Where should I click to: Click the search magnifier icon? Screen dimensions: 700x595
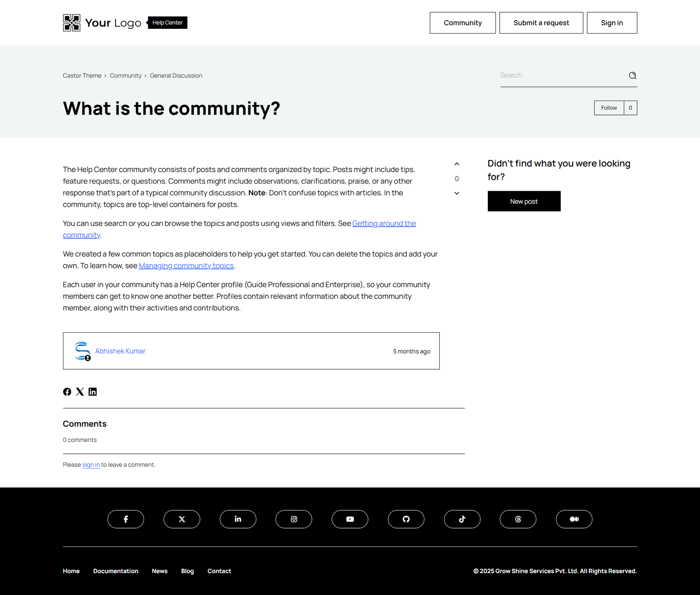coord(632,76)
